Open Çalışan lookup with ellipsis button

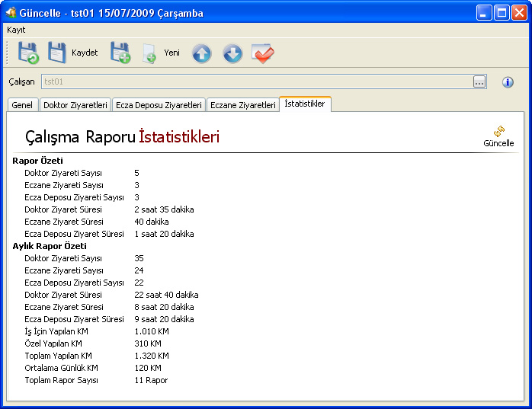[x=479, y=81]
